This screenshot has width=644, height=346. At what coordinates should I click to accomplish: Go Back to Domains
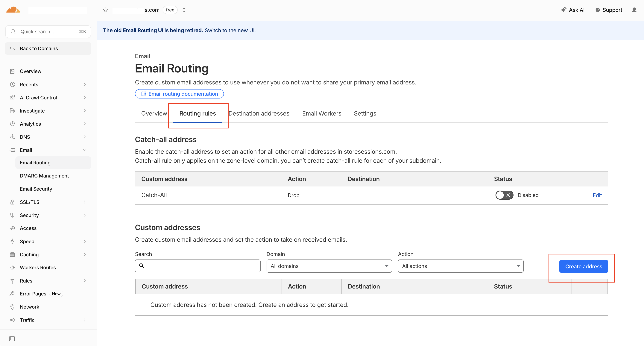pyautogui.click(x=48, y=48)
